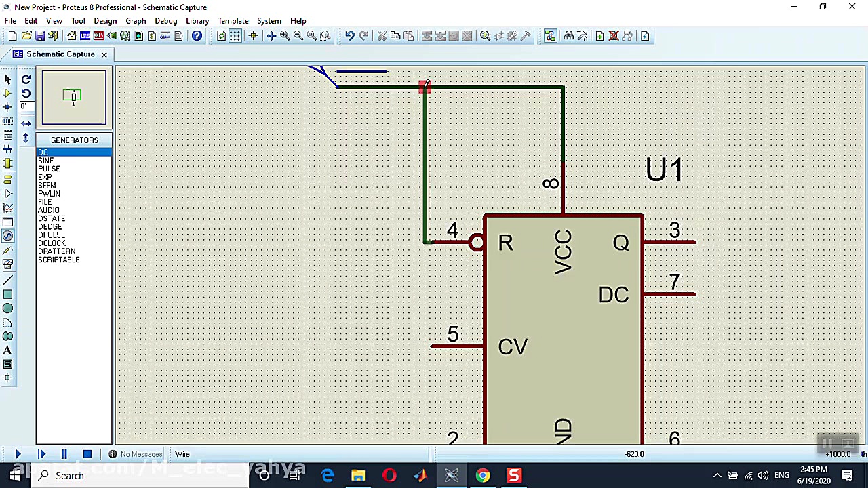868x488 pixels.
Task: Open the Library menu
Action: pos(197,21)
